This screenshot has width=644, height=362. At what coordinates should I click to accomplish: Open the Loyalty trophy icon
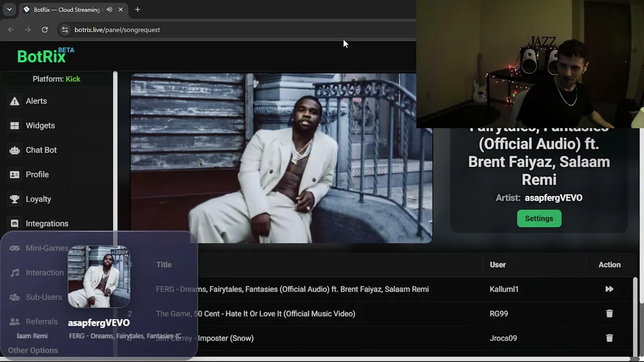coord(15,199)
